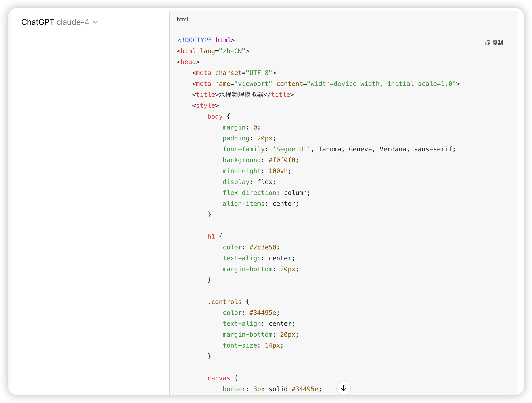
Task: Click the viewport meta tag line
Action: pos(326,84)
